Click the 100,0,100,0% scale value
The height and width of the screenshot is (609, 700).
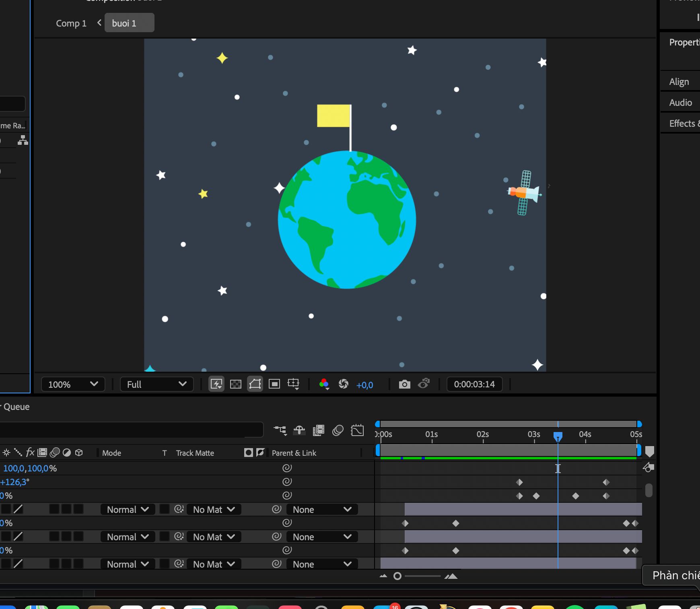pos(30,468)
